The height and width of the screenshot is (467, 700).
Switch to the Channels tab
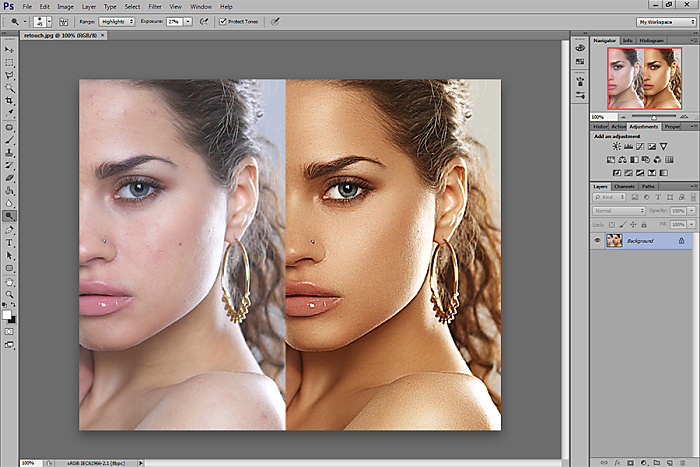click(x=624, y=186)
